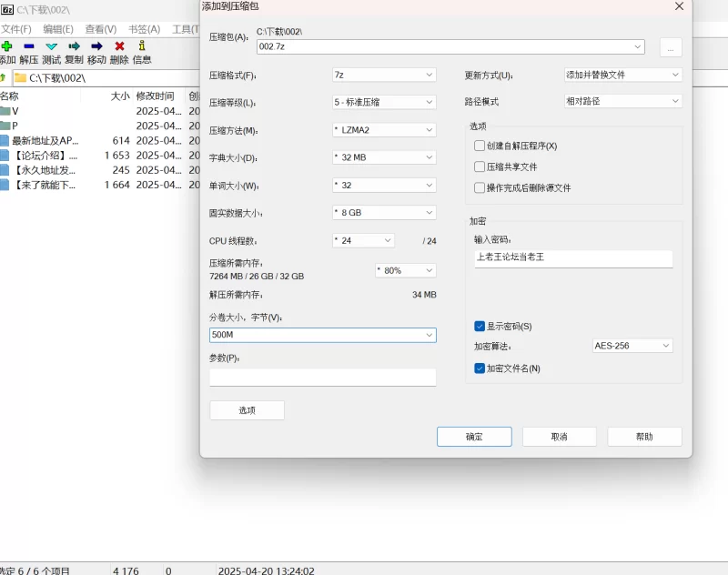Click the 大小 column header
Image resolution: width=728 pixels, height=575 pixels.
[120, 96]
